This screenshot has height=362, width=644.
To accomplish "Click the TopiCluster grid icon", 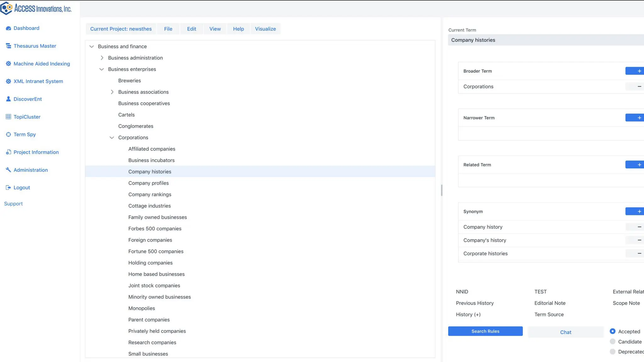I will tap(8, 117).
